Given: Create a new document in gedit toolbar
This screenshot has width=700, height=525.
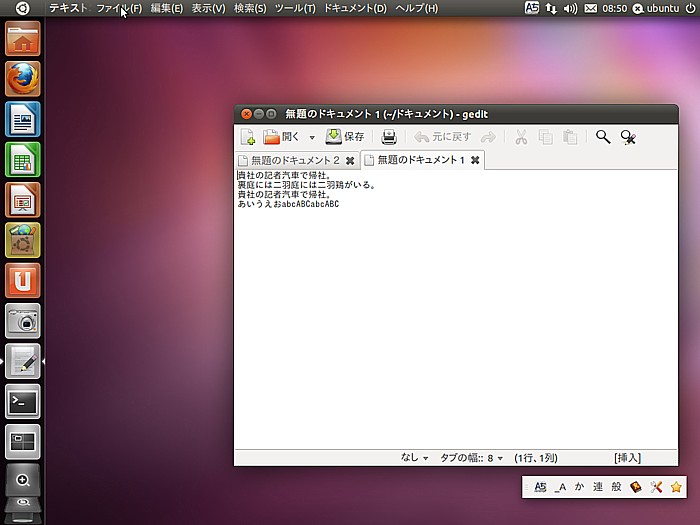Looking at the screenshot, I should click(247, 137).
